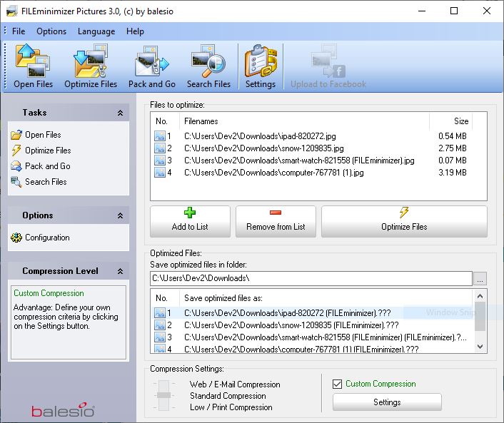Select file computer-767781 (1).jpg

[x=274, y=173]
